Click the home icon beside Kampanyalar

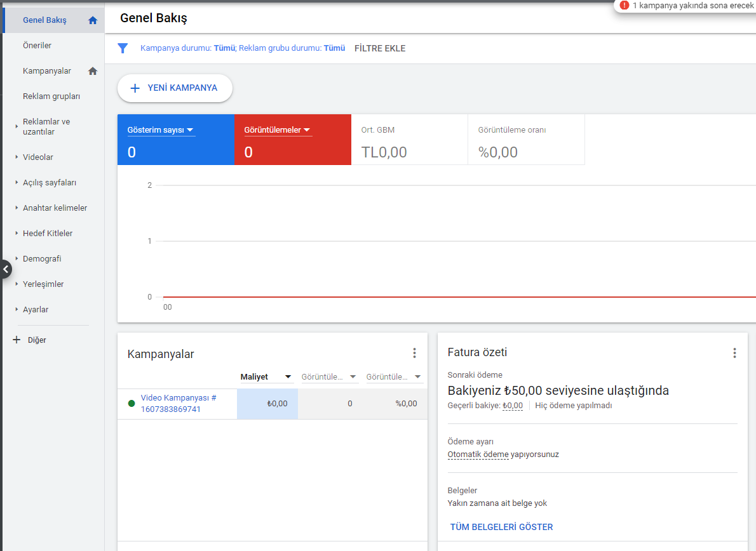pyautogui.click(x=93, y=71)
